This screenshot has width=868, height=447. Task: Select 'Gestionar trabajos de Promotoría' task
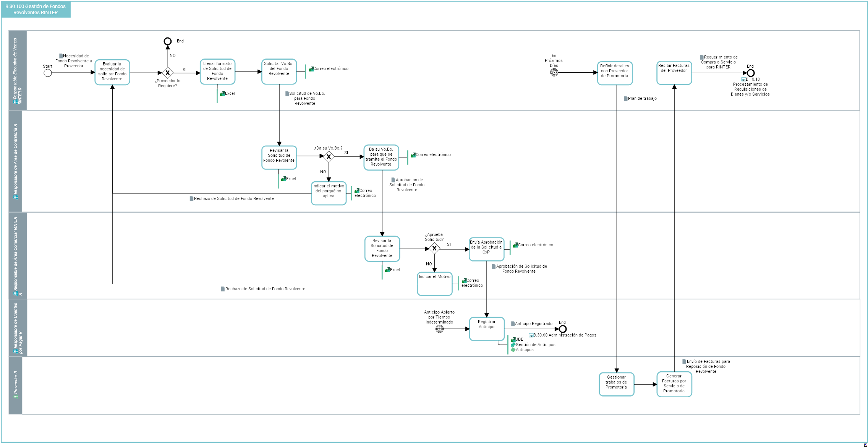pos(617,384)
